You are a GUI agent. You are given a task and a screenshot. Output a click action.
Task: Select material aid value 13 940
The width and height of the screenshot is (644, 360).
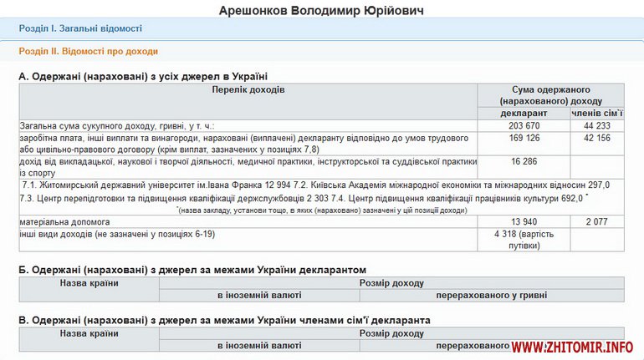tap(524, 223)
